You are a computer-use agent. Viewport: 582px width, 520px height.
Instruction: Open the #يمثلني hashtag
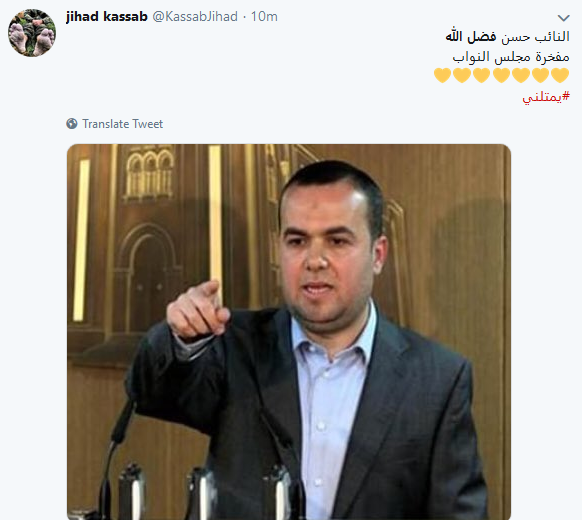pyautogui.click(x=546, y=97)
